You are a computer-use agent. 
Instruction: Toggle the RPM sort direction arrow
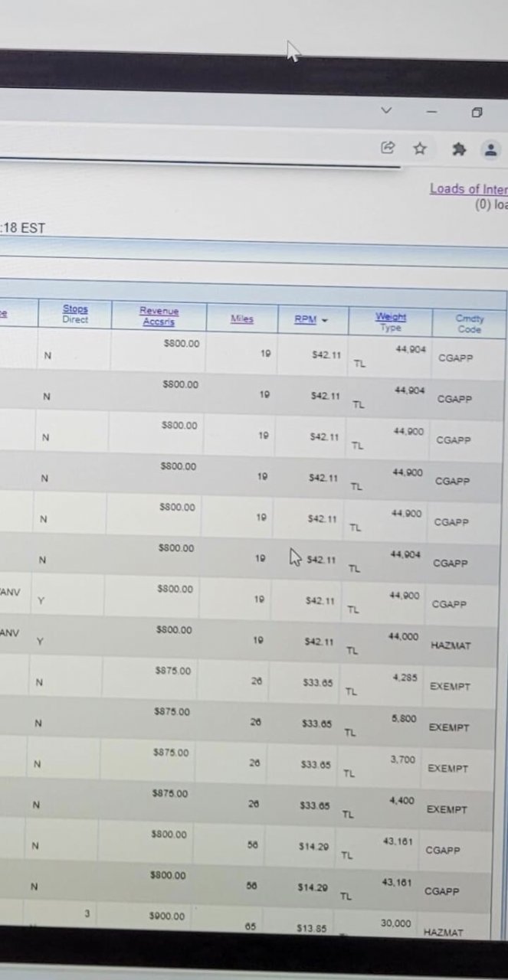(324, 320)
